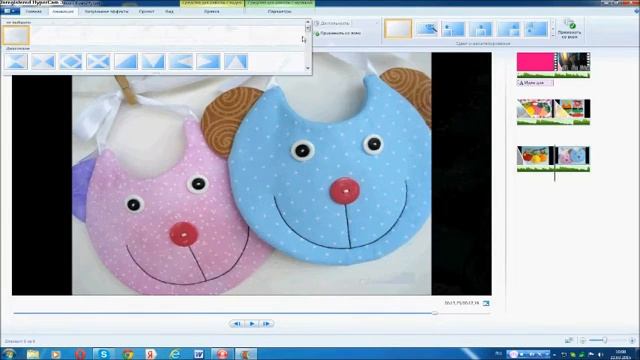Viewport: 640px width, 360px height.
Task: Choose the bow-tie vertical transition
Action: coord(16,62)
